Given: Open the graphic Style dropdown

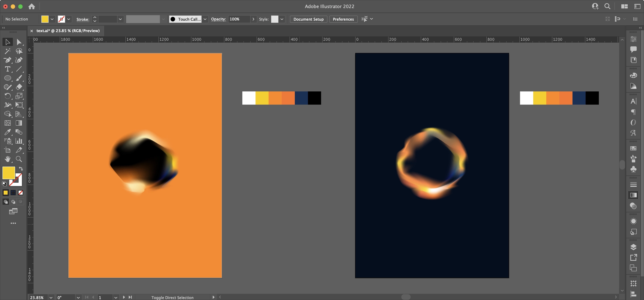Looking at the screenshot, I should (x=282, y=19).
